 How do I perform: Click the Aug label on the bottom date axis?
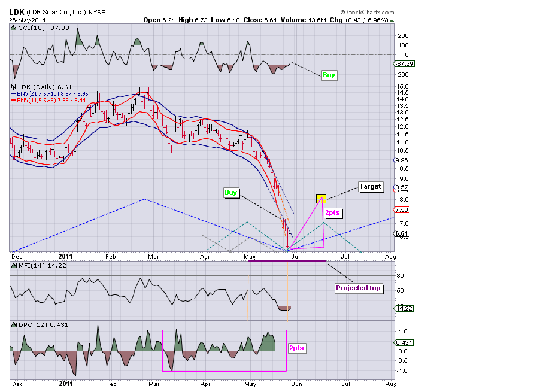point(391,384)
